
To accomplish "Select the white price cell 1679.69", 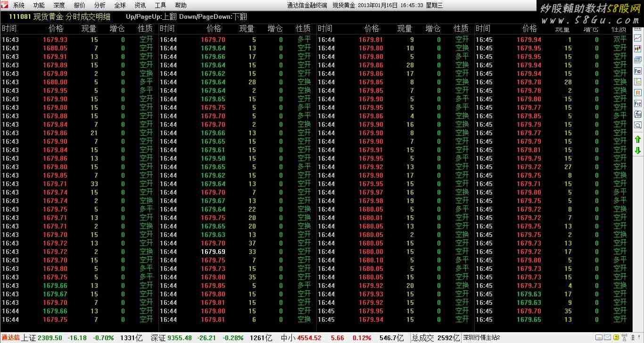I will click(213, 252).
